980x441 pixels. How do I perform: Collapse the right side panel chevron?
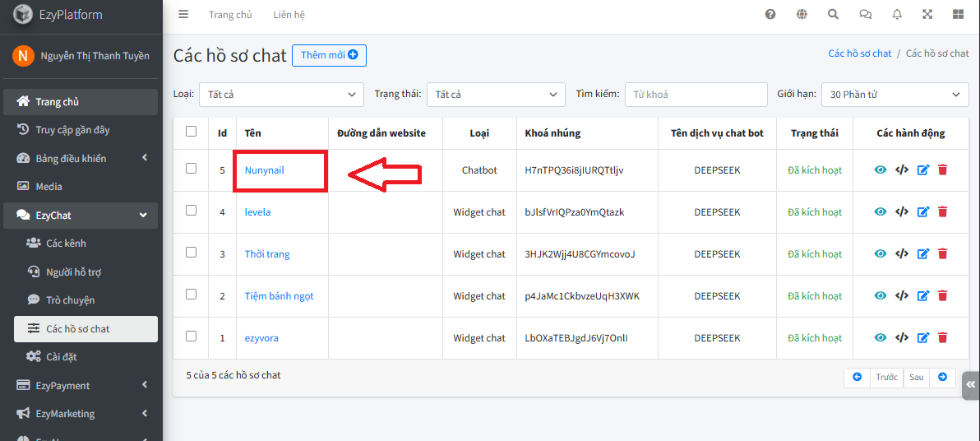tap(971, 384)
